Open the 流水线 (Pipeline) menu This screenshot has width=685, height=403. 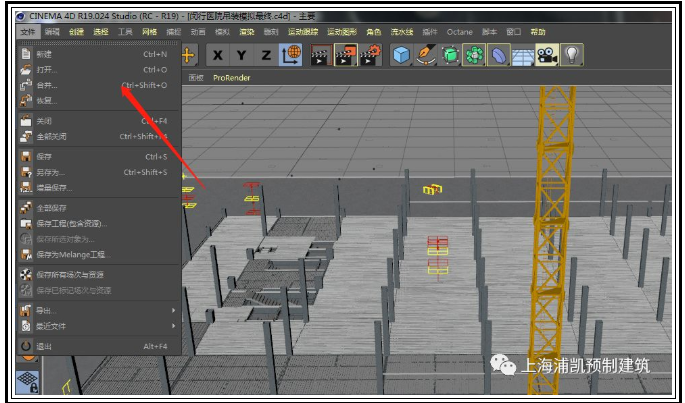[402, 32]
